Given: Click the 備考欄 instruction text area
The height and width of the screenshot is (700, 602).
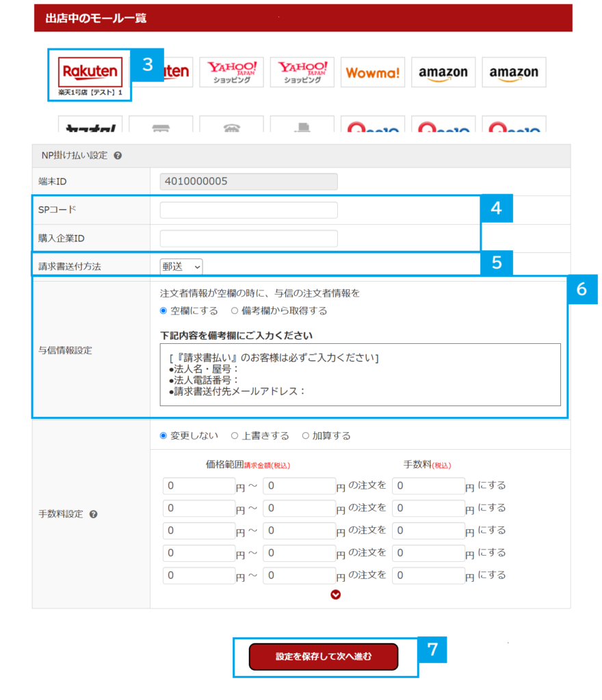Looking at the screenshot, I should (x=360, y=375).
